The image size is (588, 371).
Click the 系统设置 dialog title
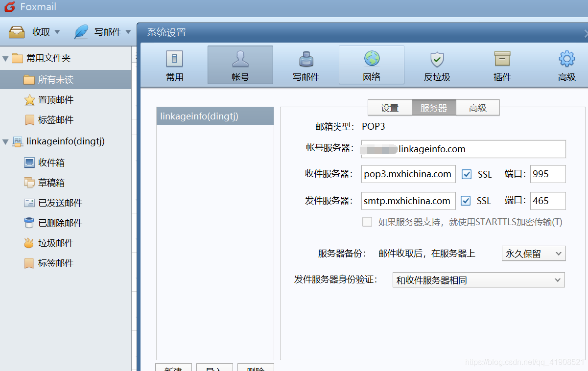[x=167, y=33]
